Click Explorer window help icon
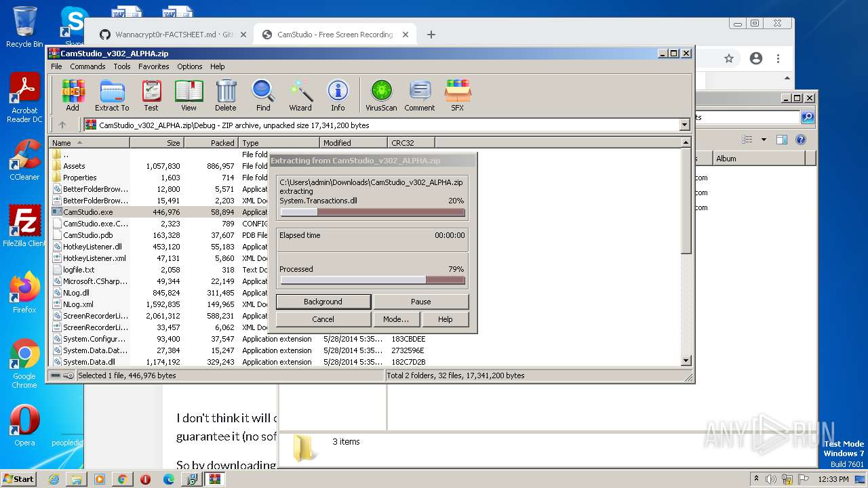The width and height of the screenshot is (868, 488). 800,140
